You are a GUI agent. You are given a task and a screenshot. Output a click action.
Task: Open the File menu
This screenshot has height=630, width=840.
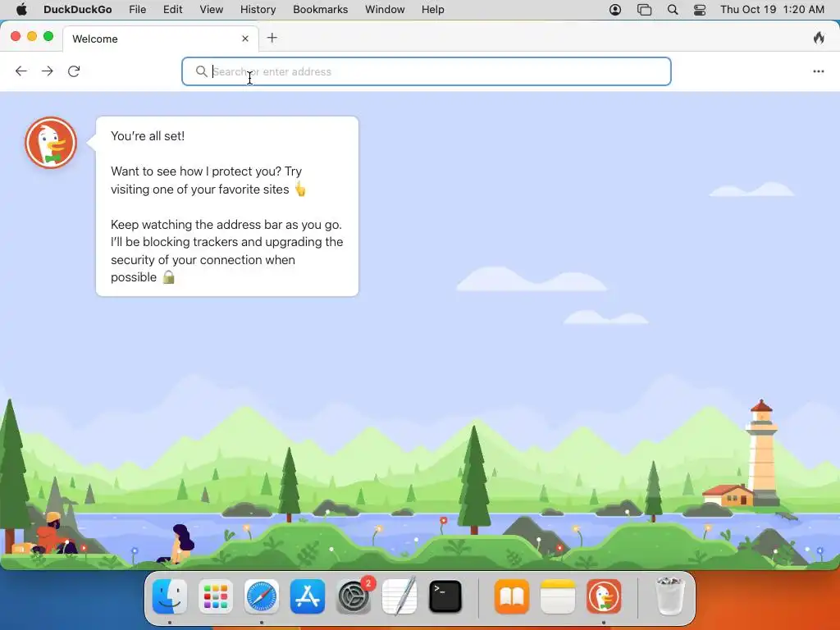point(138,10)
